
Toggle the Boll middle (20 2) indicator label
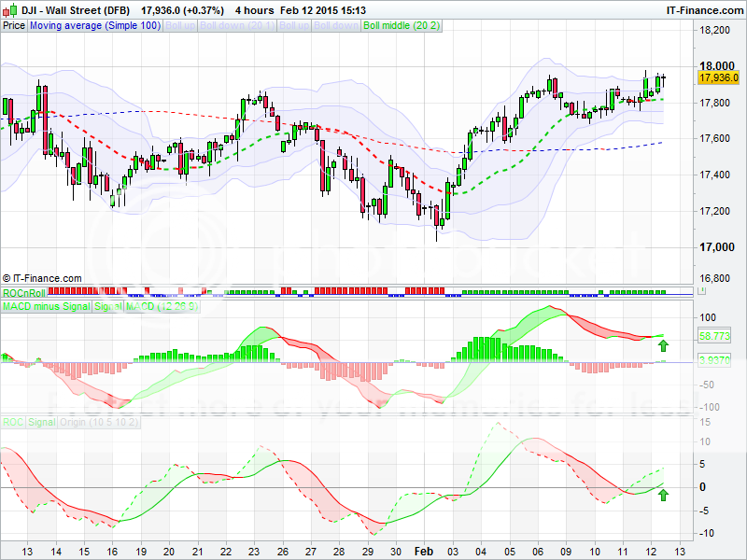point(402,26)
